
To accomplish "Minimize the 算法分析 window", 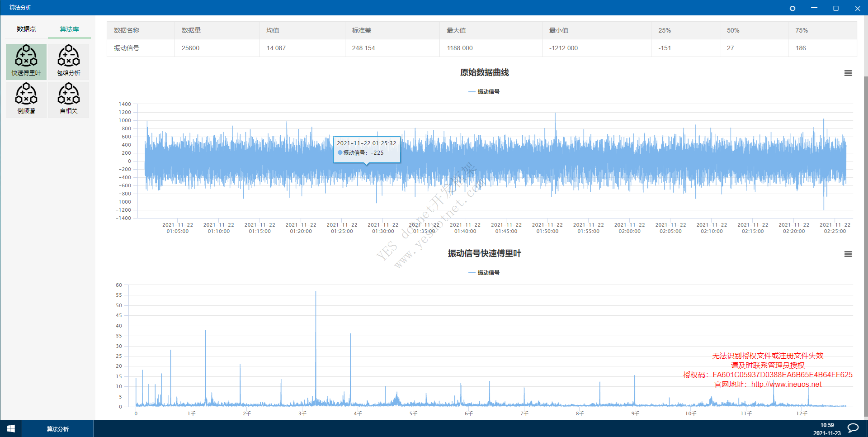I will (814, 8).
